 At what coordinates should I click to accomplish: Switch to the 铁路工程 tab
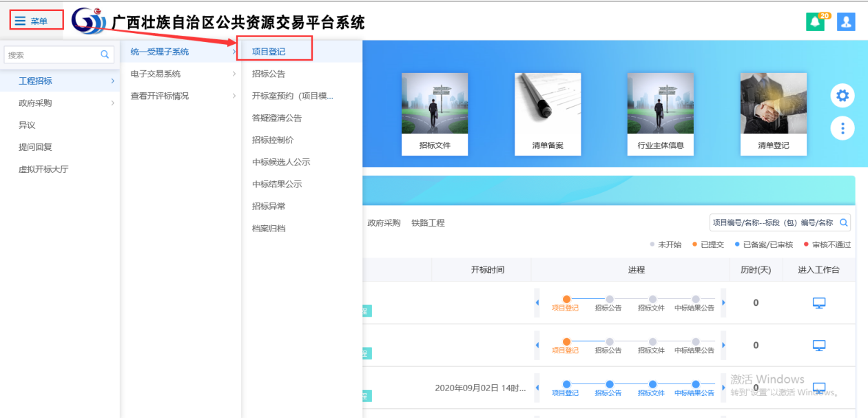pyautogui.click(x=428, y=223)
